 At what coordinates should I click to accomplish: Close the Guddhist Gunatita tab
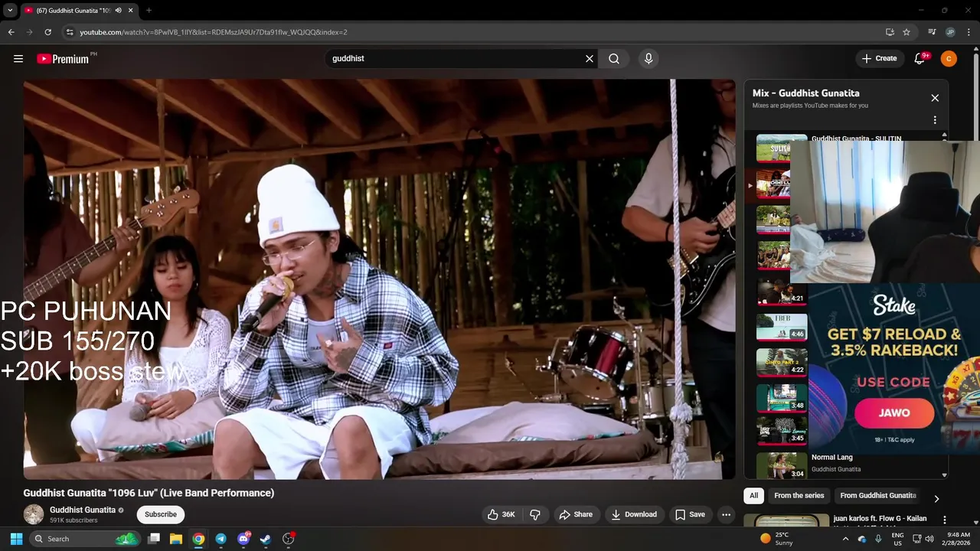coord(130,10)
